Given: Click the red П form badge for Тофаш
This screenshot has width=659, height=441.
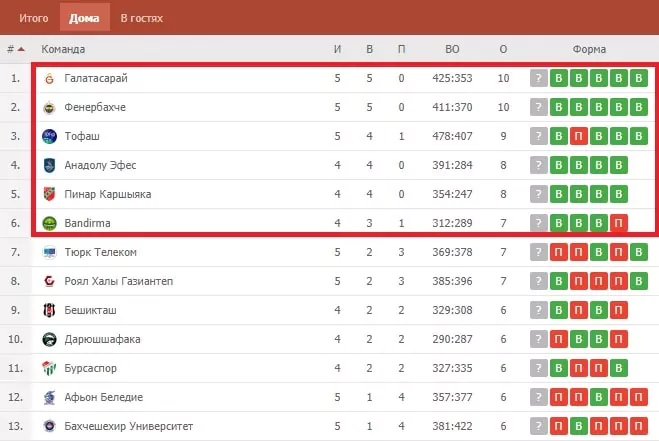Looking at the screenshot, I should (x=578, y=136).
